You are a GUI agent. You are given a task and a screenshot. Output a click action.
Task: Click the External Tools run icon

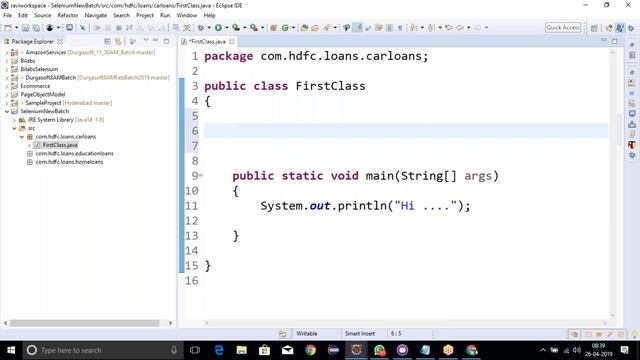253,28
